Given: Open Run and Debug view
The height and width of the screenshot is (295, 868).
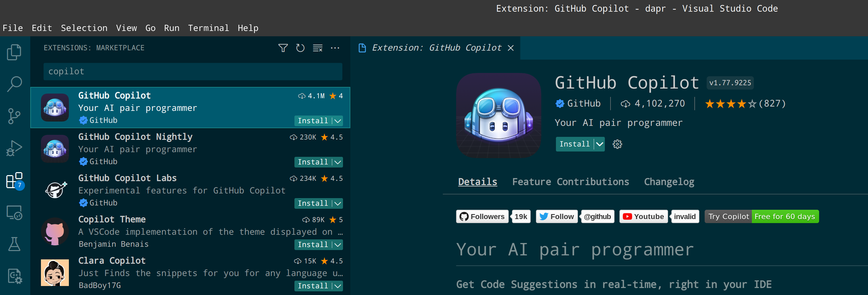Looking at the screenshot, I should (14, 148).
